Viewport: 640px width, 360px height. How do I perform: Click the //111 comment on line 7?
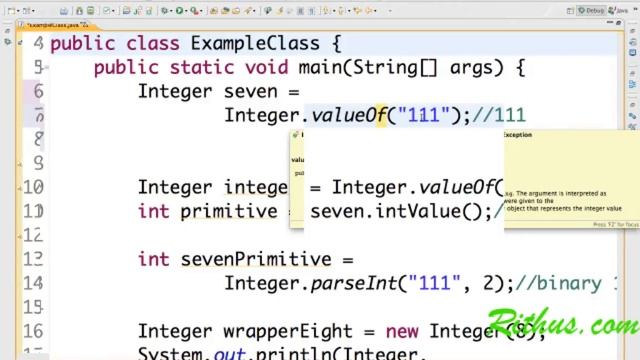point(499,115)
